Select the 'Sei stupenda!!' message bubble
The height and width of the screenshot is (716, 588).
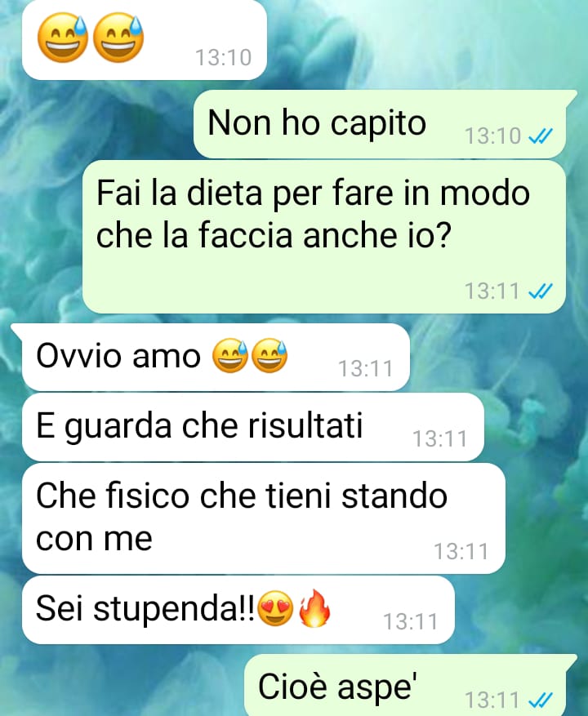coord(238,610)
